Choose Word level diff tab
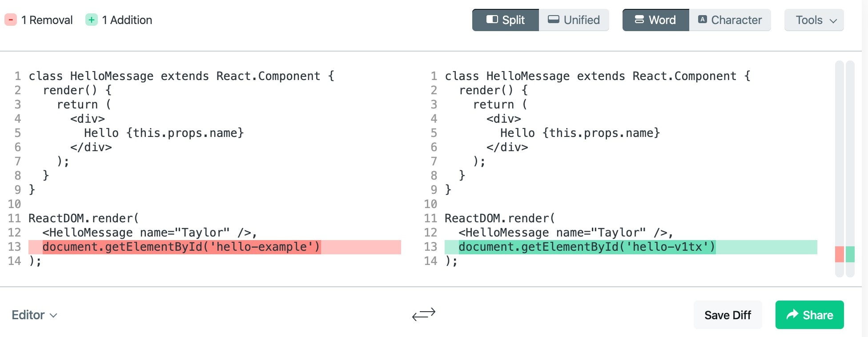 pyautogui.click(x=655, y=20)
